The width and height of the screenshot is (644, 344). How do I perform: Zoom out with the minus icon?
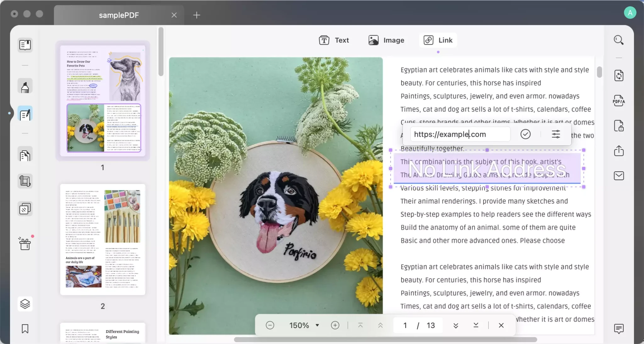270,325
